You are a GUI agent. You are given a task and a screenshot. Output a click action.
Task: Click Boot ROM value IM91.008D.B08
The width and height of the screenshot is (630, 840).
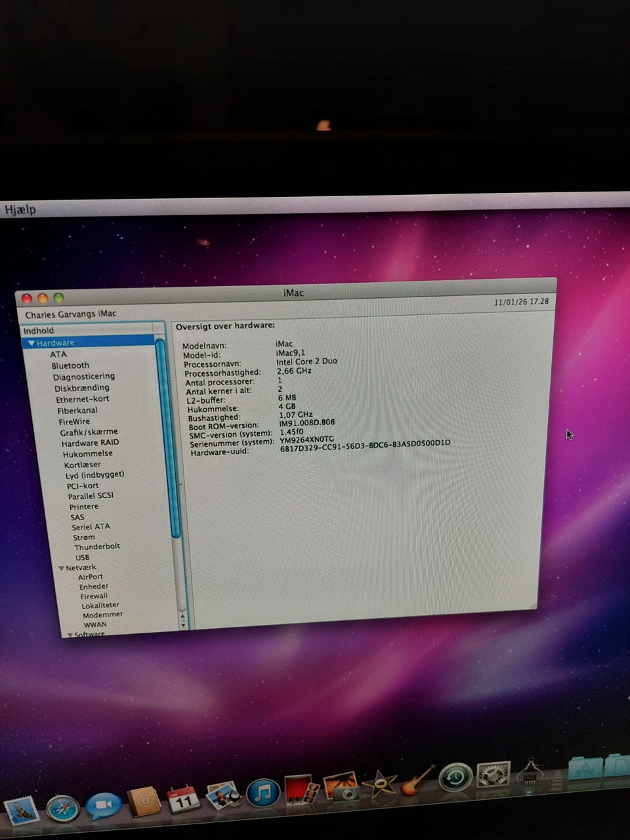pyautogui.click(x=306, y=423)
